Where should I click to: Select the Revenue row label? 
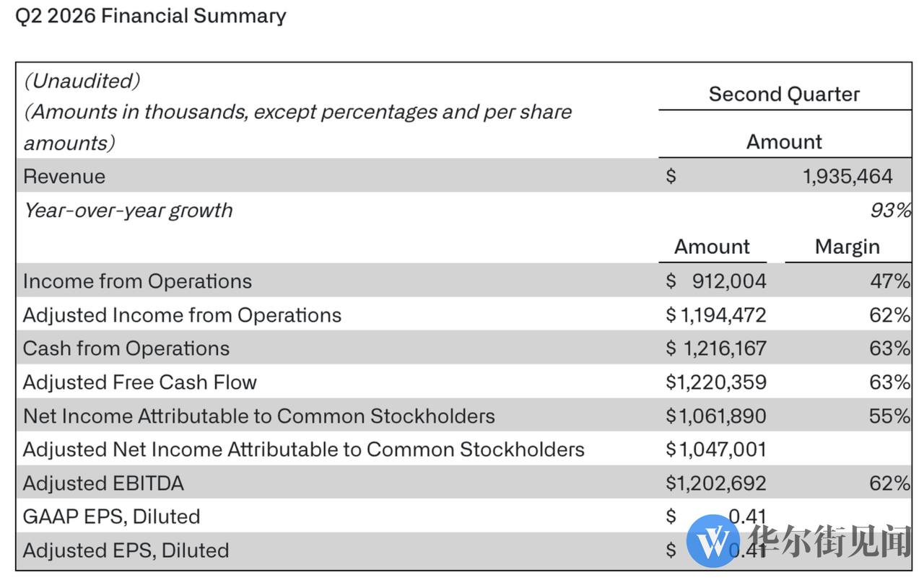[64, 177]
